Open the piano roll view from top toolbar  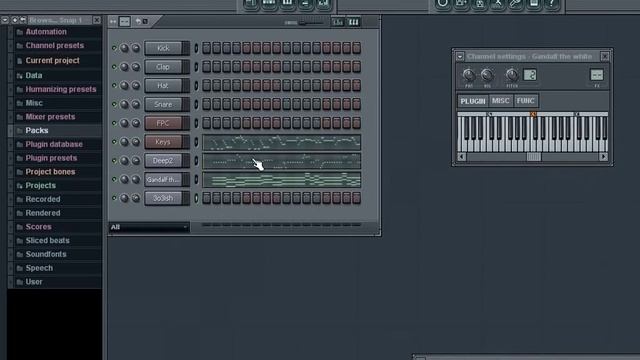287,4
